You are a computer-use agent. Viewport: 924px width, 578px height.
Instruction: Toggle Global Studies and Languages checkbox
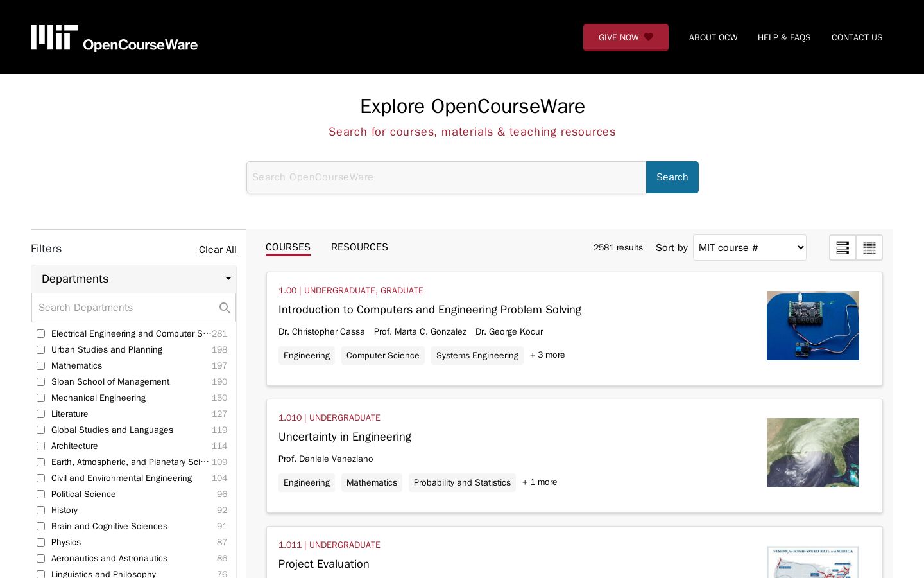(x=40, y=430)
